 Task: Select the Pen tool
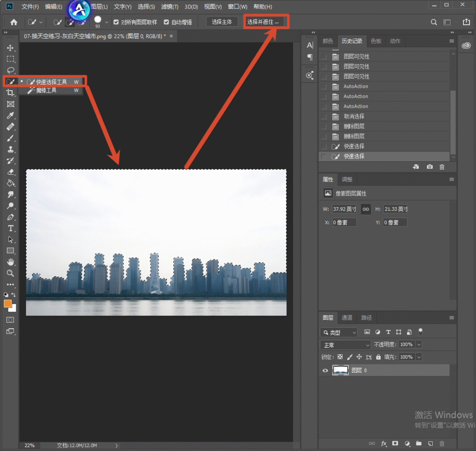10,217
